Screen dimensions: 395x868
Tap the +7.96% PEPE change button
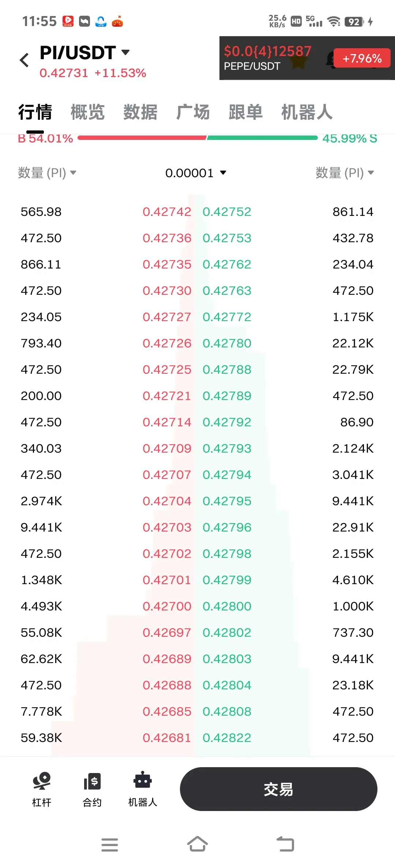[x=362, y=58]
